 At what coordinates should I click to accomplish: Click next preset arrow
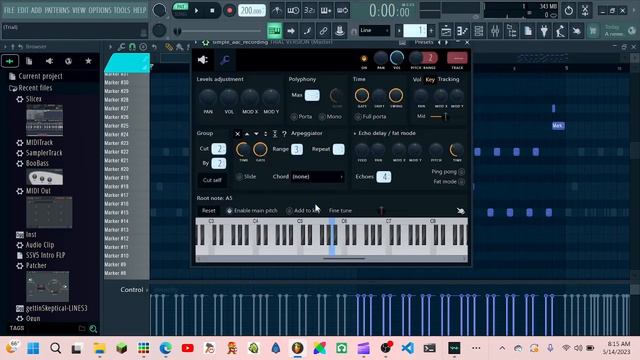(447, 42)
